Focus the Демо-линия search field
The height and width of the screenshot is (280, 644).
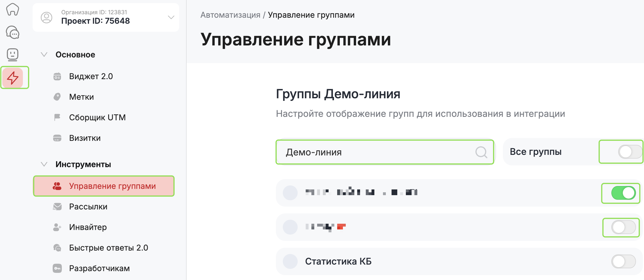[378, 152]
